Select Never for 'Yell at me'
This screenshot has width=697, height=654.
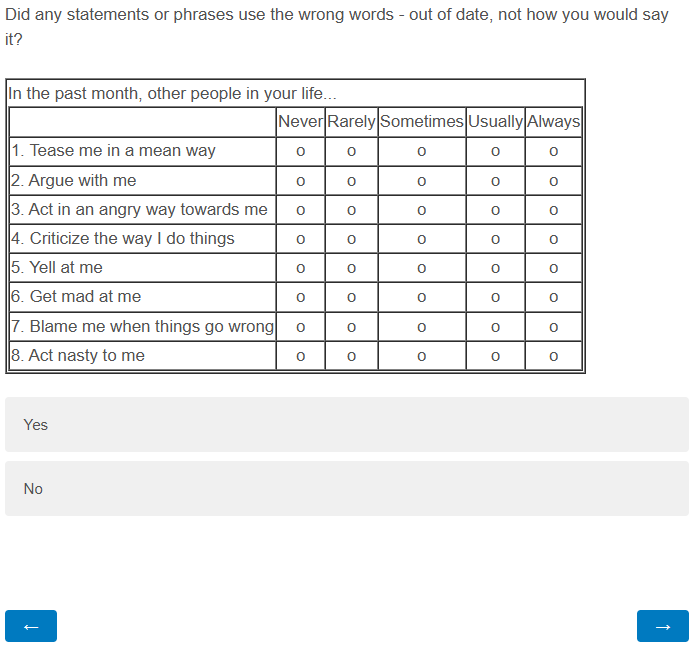click(300, 268)
